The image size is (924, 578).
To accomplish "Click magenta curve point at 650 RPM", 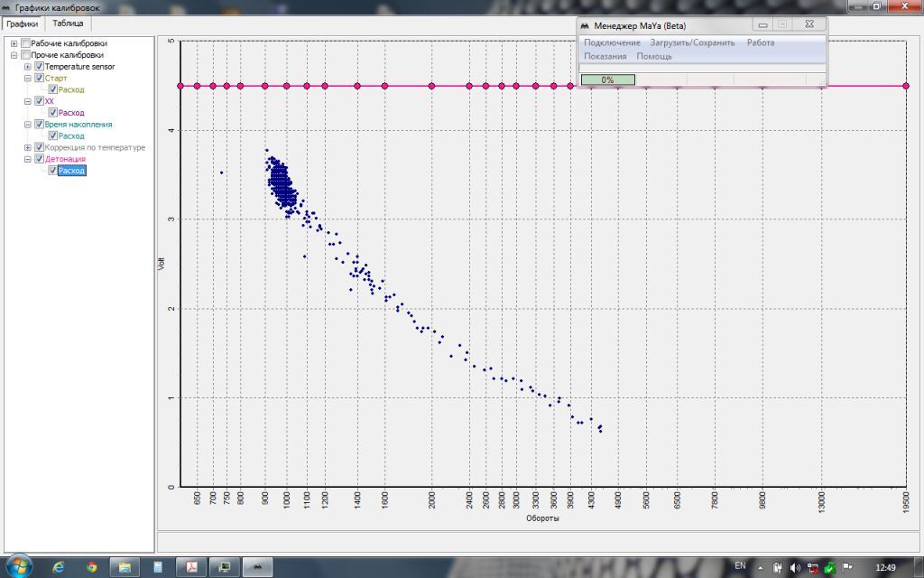I will click(197, 86).
